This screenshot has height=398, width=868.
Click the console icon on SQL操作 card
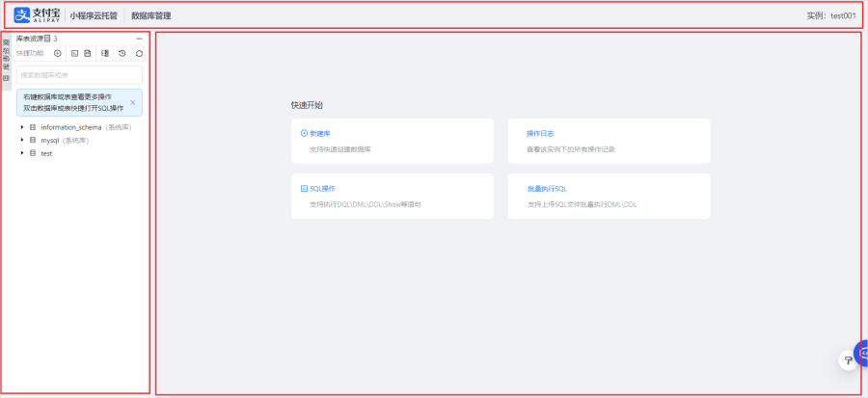[x=304, y=189]
